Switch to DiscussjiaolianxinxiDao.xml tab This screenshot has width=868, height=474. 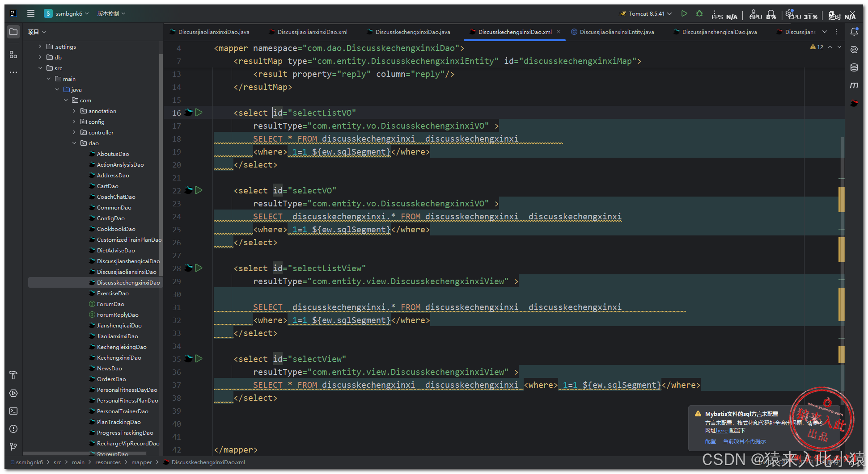coord(309,32)
